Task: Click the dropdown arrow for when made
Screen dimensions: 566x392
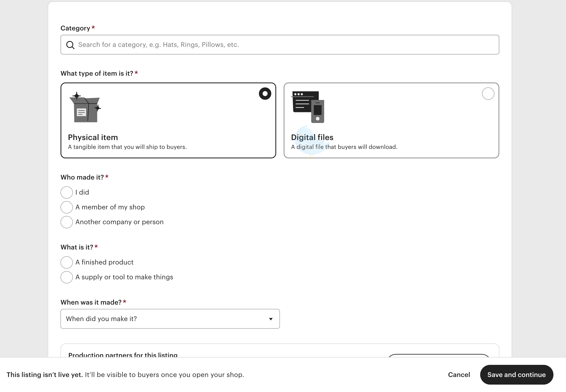Action: coord(271,319)
